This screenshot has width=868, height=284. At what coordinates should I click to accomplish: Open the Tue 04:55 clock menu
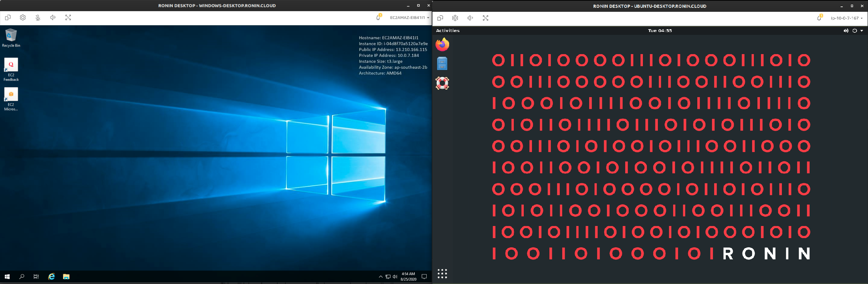(660, 31)
